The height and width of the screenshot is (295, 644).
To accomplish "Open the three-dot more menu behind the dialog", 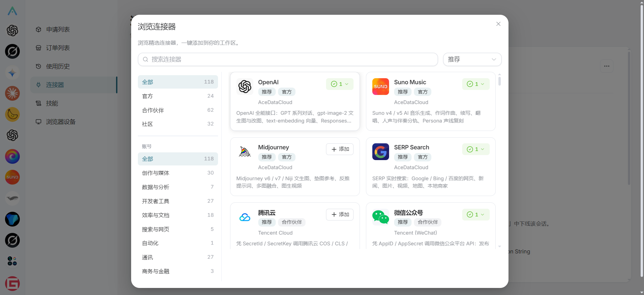I will click(x=607, y=66).
